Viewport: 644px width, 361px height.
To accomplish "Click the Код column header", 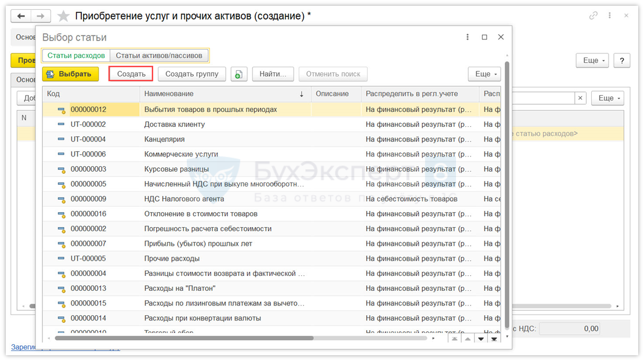I will (x=91, y=94).
